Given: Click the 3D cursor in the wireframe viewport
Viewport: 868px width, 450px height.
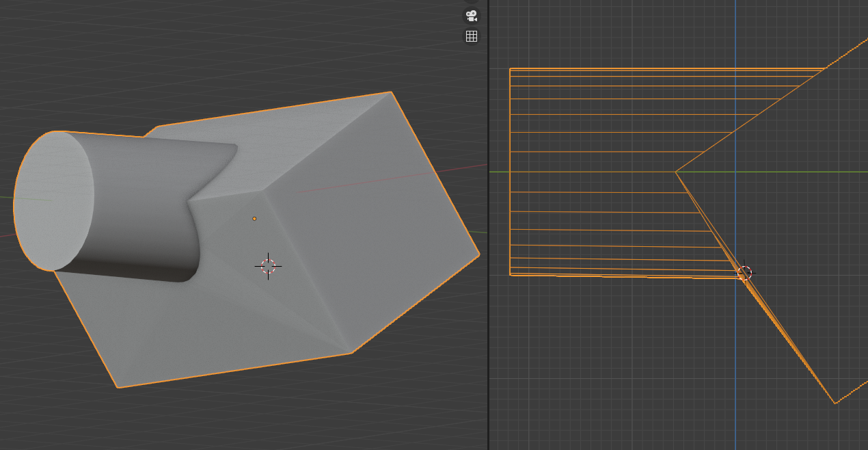Looking at the screenshot, I should tap(745, 273).
